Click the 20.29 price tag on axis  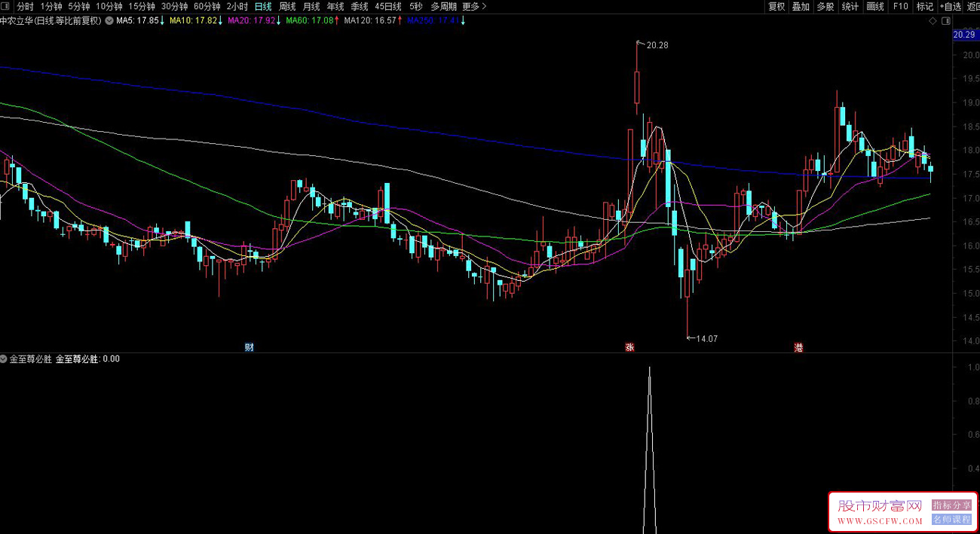coord(964,35)
